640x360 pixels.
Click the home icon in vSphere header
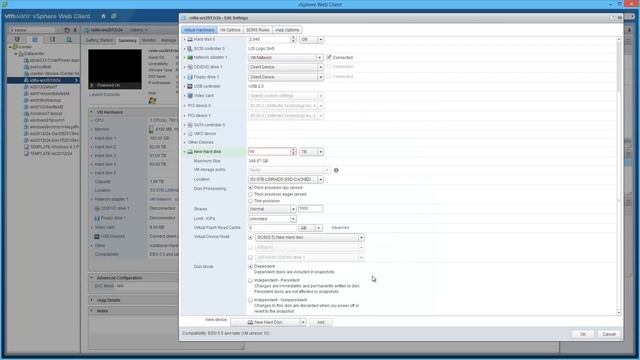click(x=103, y=16)
